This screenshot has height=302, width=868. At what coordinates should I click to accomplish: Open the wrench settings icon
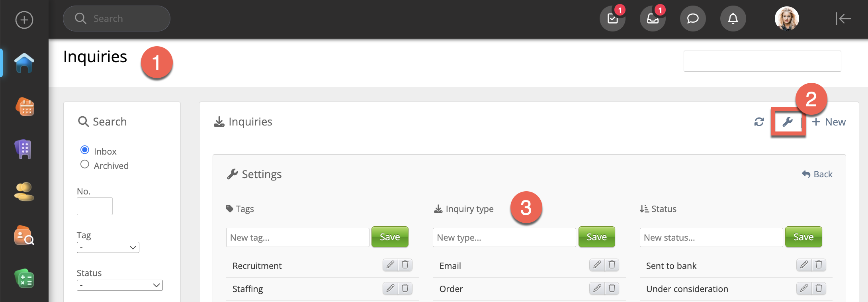tap(788, 122)
